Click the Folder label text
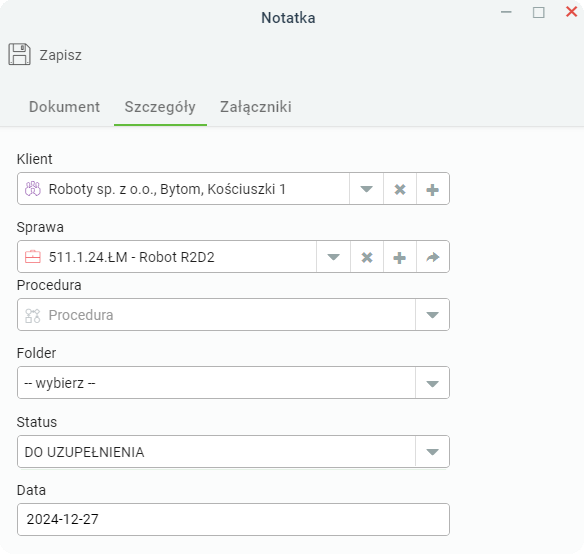Viewport: 584px width, 554px height. click(x=36, y=353)
